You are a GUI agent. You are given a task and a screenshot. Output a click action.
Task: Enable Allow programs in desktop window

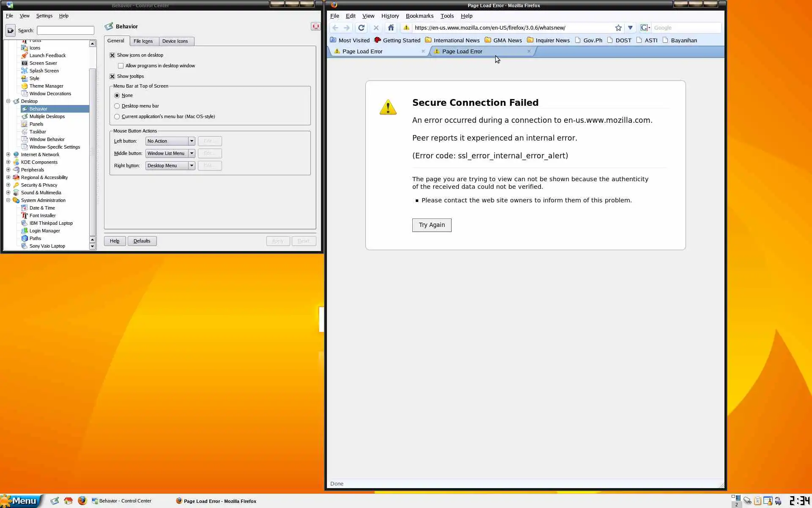pyautogui.click(x=121, y=66)
